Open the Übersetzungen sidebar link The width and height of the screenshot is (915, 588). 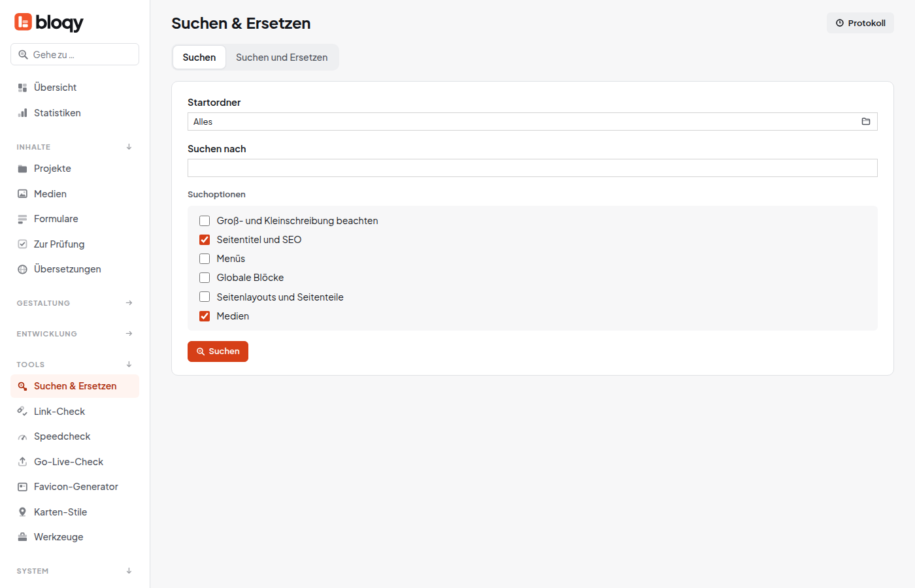click(x=75, y=269)
